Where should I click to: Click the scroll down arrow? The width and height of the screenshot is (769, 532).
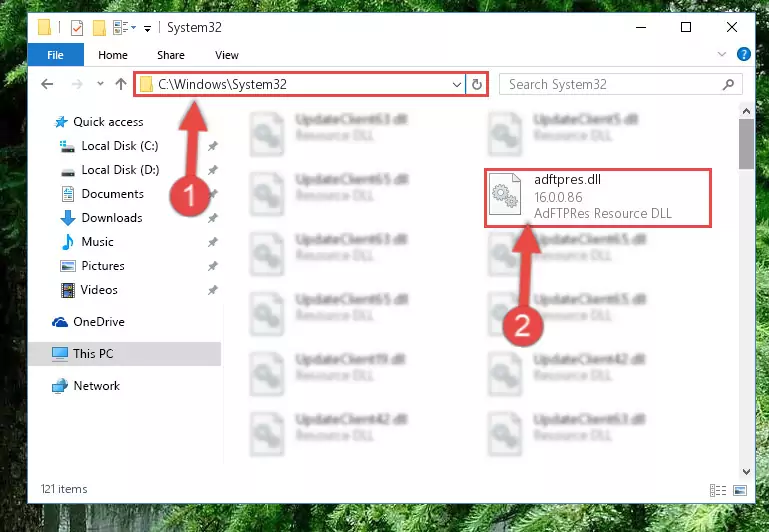[x=746, y=472]
